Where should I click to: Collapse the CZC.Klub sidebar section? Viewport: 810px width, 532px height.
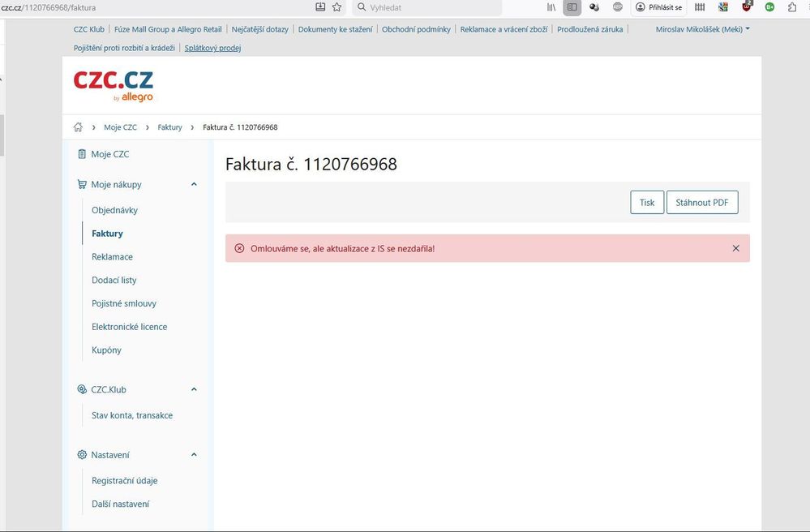194,389
